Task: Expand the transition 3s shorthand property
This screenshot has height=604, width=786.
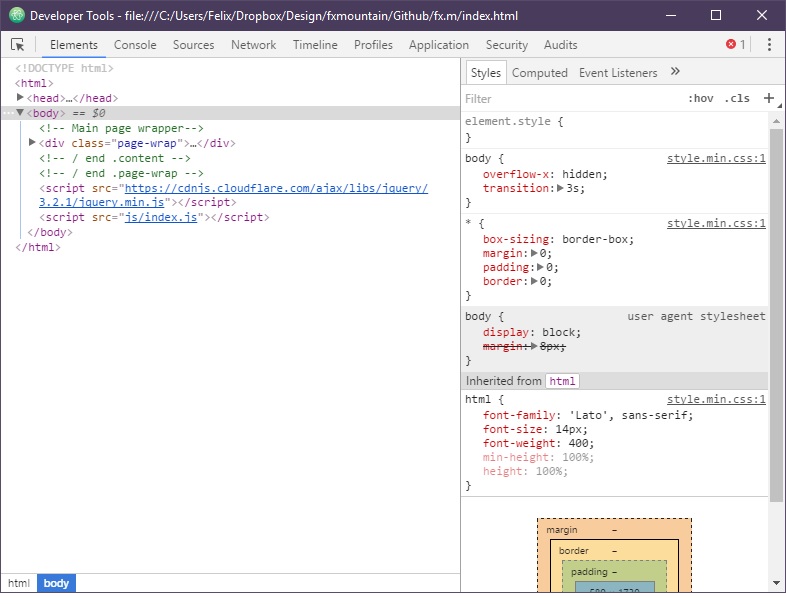Action: [560, 188]
